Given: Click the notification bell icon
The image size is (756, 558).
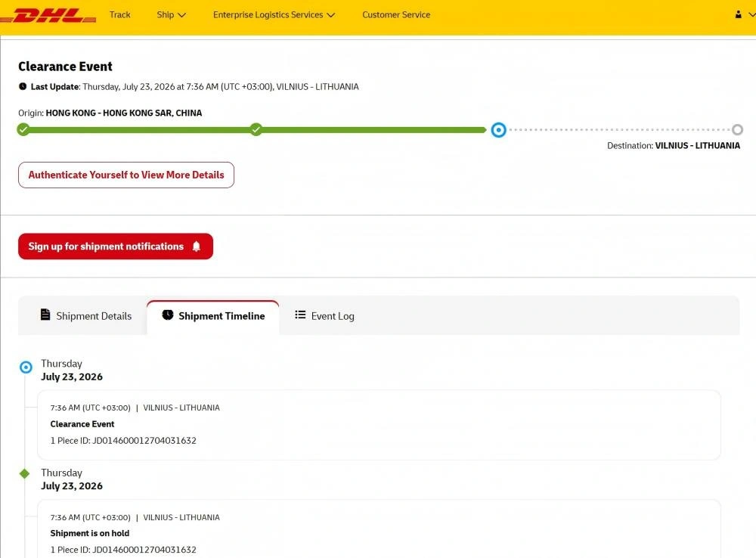Looking at the screenshot, I should (197, 246).
